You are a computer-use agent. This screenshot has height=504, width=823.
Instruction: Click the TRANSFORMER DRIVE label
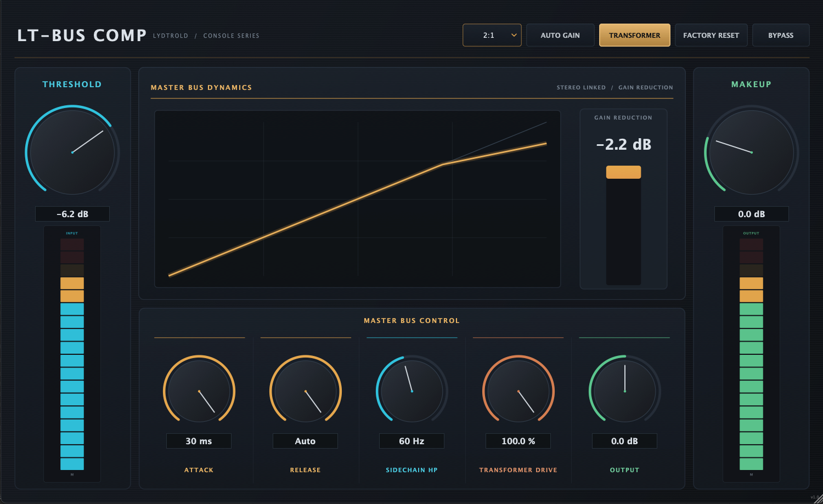point(518,470)
